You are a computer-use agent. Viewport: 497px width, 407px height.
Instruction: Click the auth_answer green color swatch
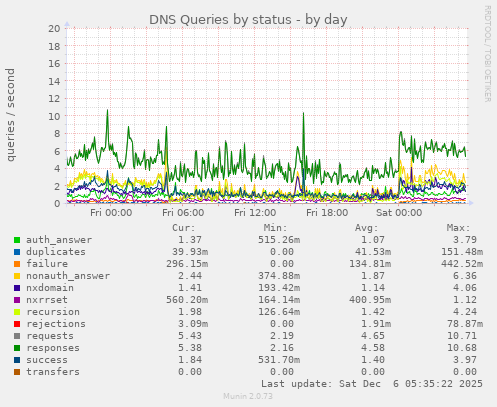pyautogui.click(x=17, y=240)
